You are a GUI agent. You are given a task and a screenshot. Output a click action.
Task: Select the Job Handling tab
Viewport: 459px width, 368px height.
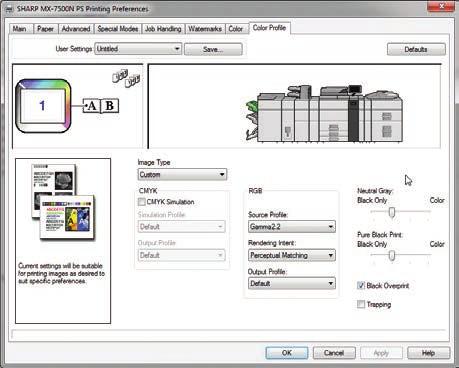163,29
